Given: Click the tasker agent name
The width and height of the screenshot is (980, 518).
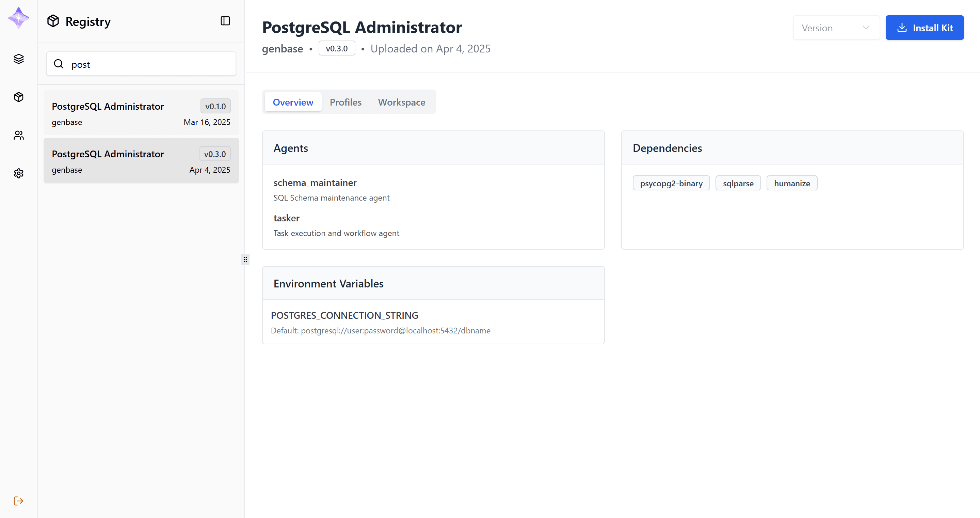Looking at the screenshot, I should coord(287,218).
